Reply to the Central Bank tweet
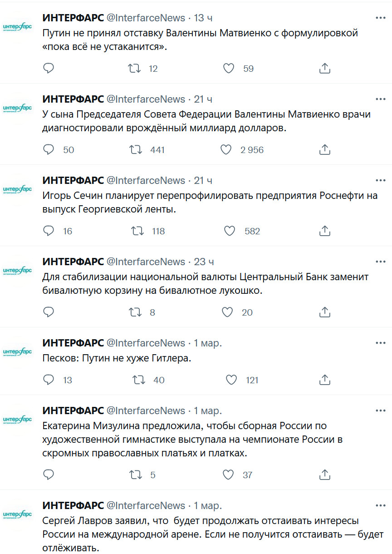 (49, 312)
